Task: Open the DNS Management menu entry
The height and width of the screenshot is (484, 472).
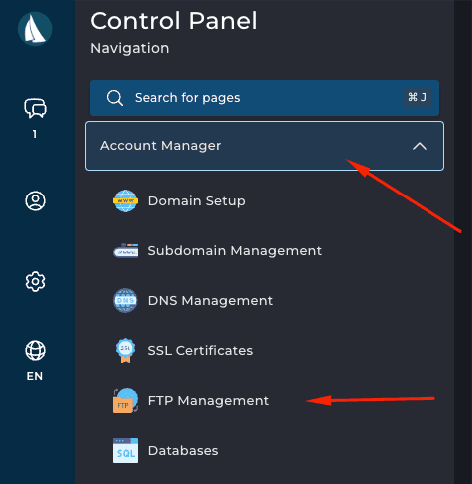Action: point(210,301)
